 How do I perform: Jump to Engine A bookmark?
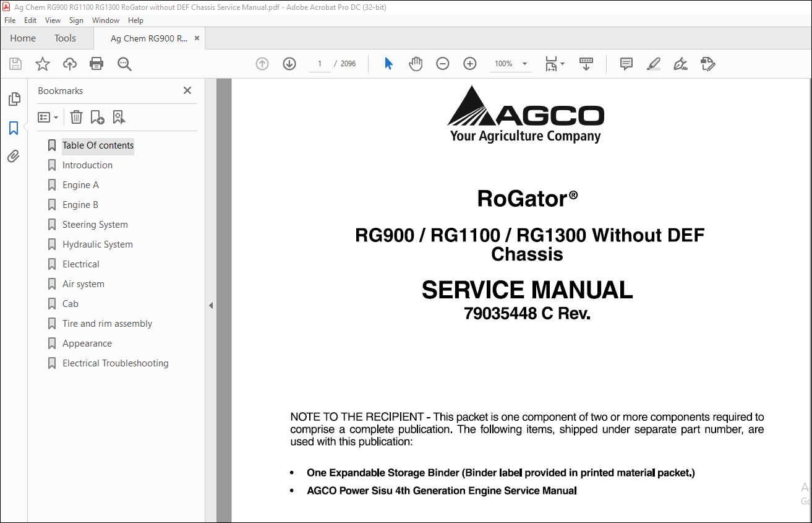pos(80,185)
